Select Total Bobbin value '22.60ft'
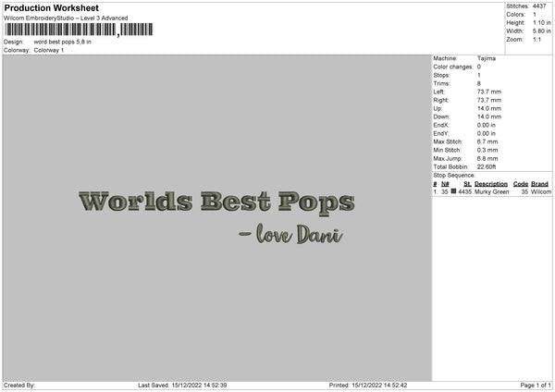Screen dimensions: 555x392 (x=487, y=166)
